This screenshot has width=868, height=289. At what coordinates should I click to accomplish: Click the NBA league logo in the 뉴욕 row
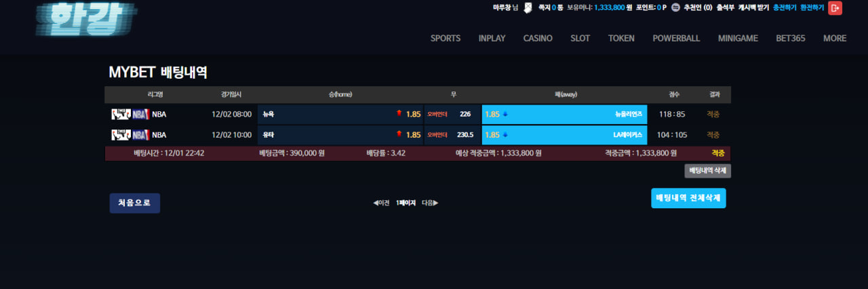[130, 115]
